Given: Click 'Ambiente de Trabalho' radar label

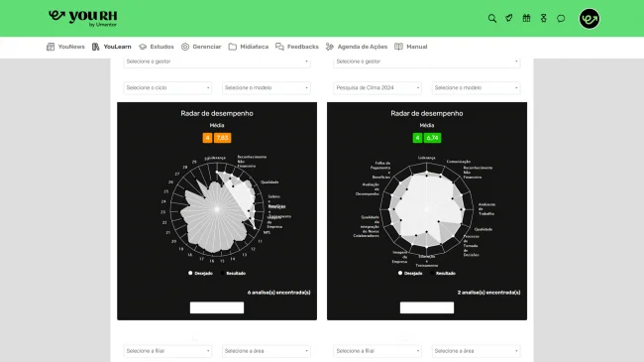Looking at the screenshot, I should 486,209.
